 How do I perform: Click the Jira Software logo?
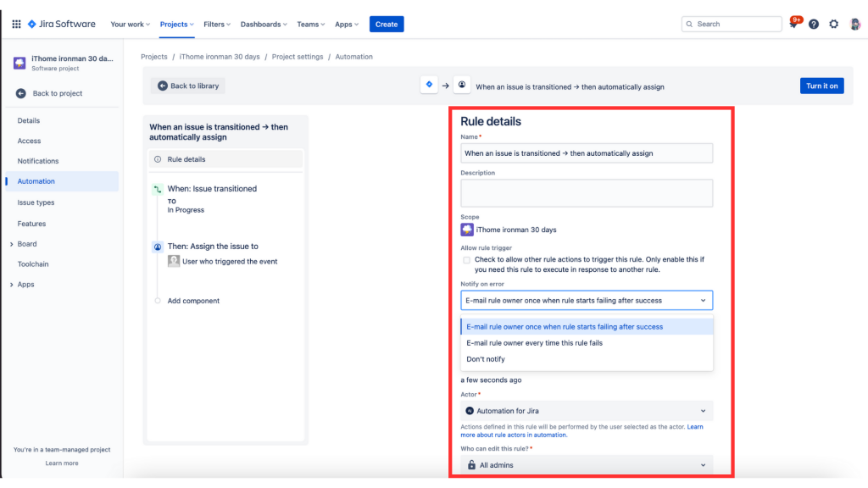click(x=61, y=24)
